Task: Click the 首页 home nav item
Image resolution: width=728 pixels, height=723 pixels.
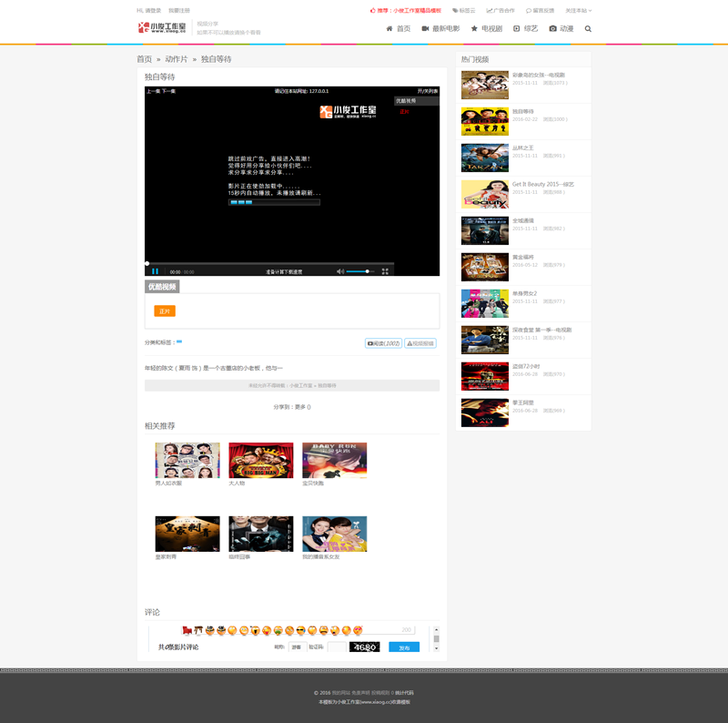Action: point(399,29)
